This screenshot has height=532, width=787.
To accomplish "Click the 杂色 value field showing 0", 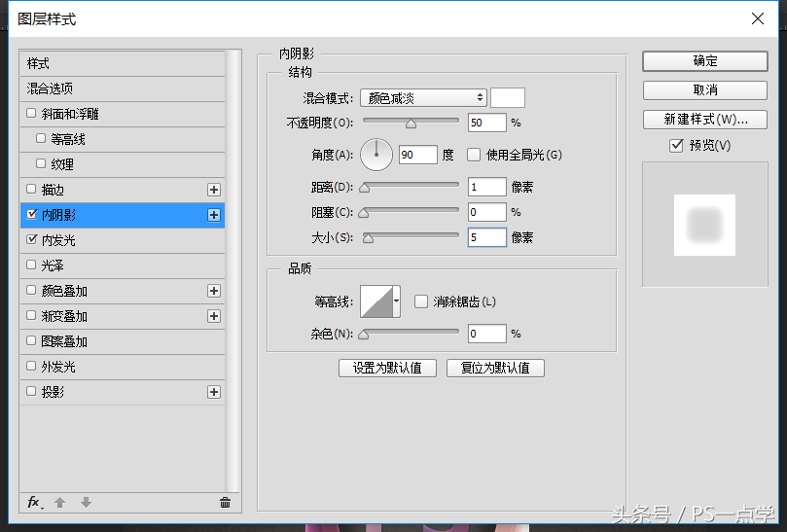I will [x=486, y=334].
